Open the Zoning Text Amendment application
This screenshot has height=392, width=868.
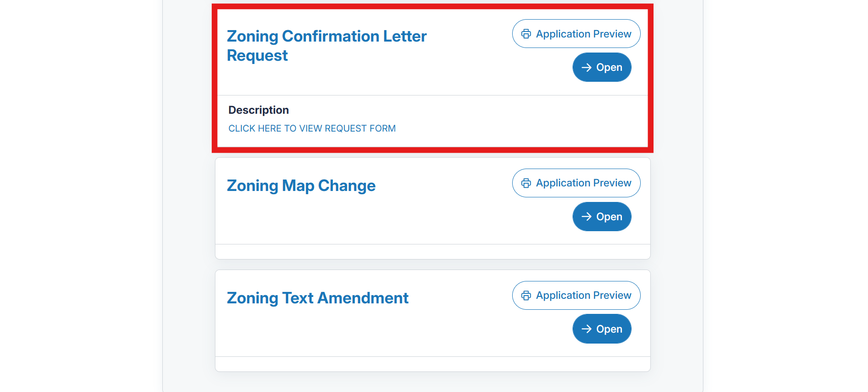pos(602,328)
